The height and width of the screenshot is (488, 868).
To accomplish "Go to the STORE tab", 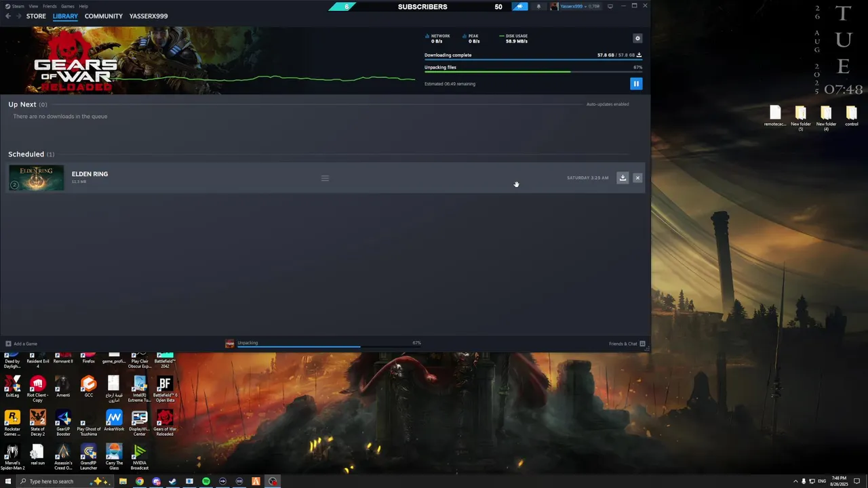I will pos(36,16).
